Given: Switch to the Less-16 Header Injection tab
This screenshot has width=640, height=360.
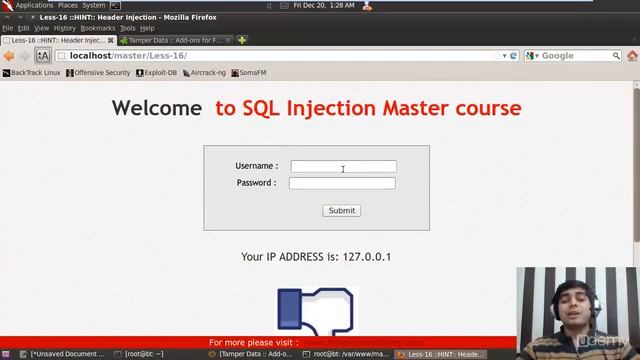Looking at the screenshot, I should pos(59,40).
